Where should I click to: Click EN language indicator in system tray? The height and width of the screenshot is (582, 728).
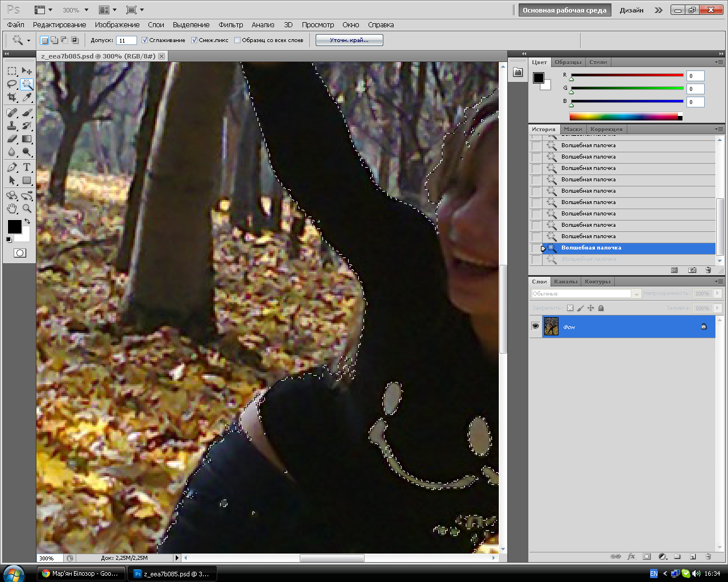[x=653, y=573]
